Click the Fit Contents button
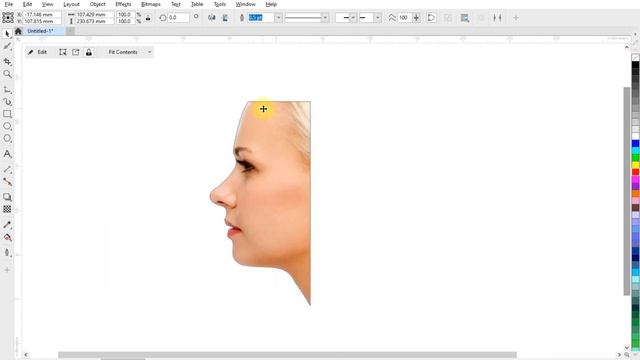The image size is (640, 360). [x=123, y=52]
